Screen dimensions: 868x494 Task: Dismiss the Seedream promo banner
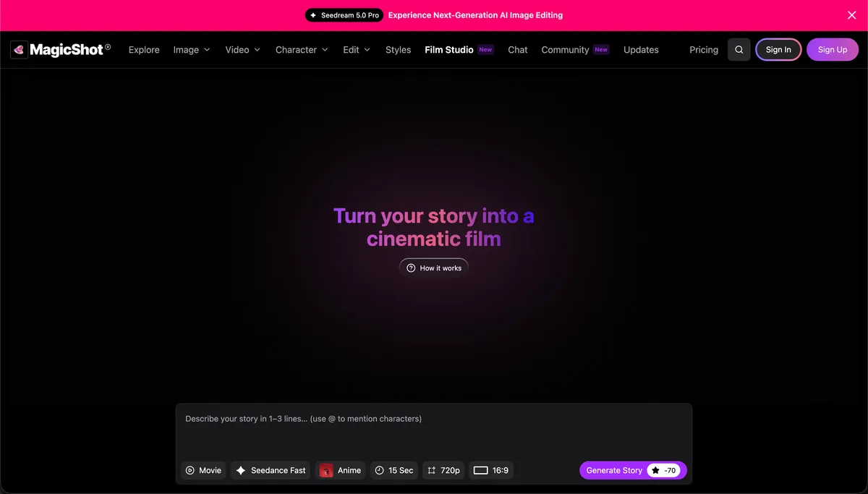pos(851,15)
